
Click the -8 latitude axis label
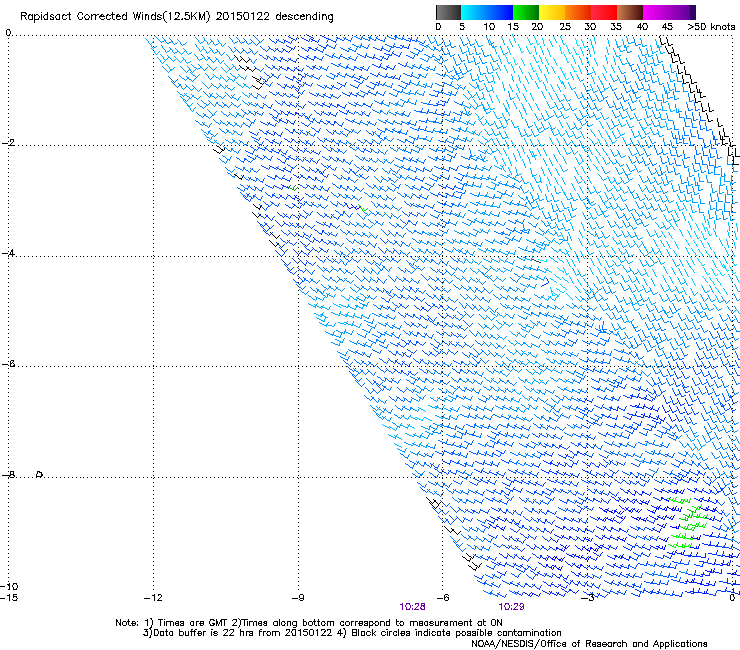click(x=8, y=475)
